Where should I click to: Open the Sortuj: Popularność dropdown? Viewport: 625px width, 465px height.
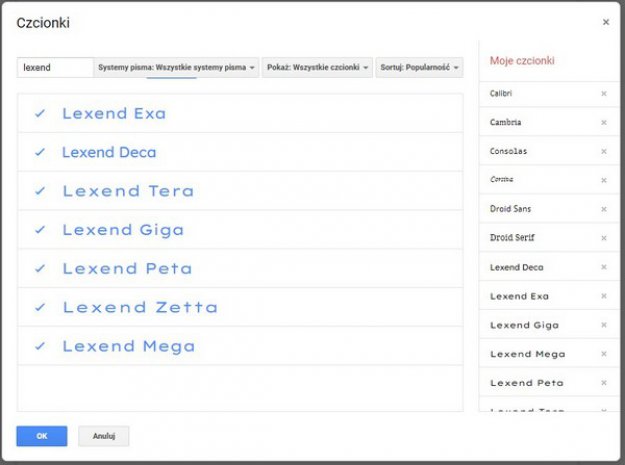419,68
